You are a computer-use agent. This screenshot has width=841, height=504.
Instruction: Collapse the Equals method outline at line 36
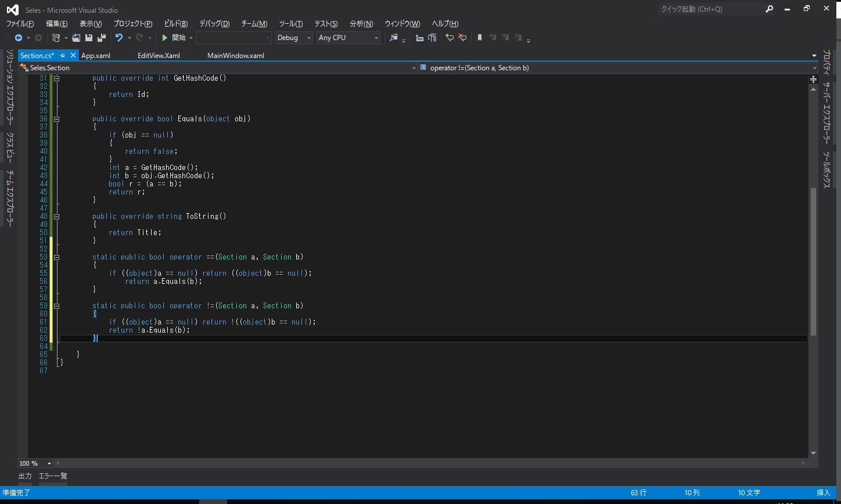point(57,118)
